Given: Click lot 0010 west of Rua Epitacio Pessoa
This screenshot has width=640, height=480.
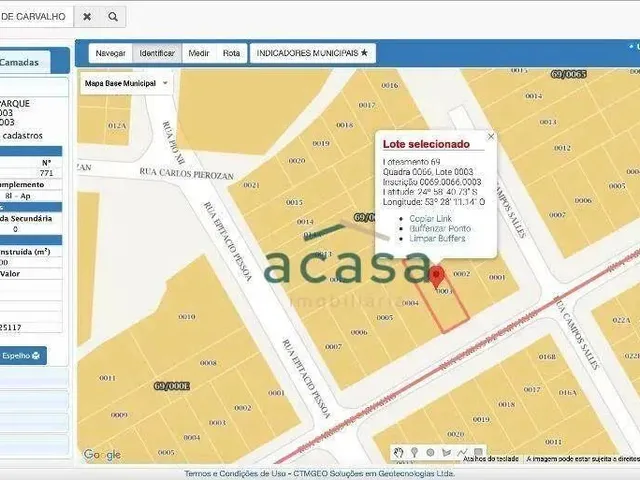Looking at the screenshot, I should tap(187, 317).
